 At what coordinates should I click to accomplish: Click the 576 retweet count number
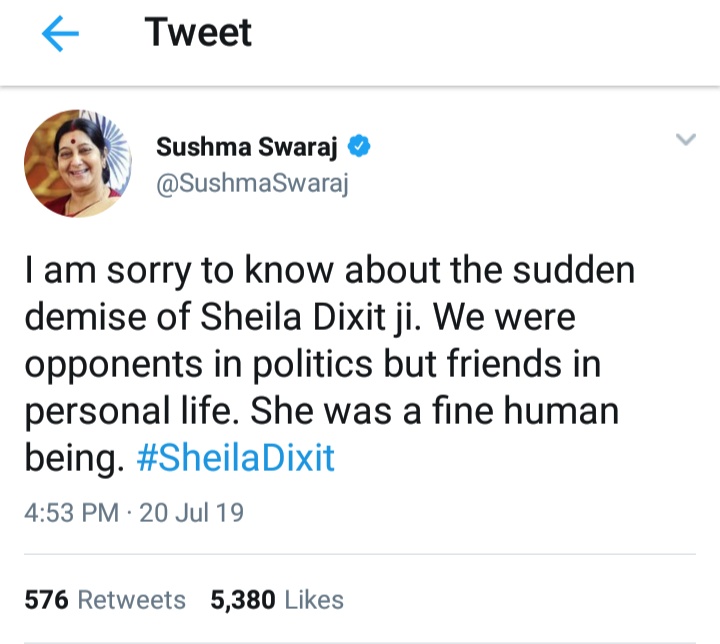tap(47, 599)
